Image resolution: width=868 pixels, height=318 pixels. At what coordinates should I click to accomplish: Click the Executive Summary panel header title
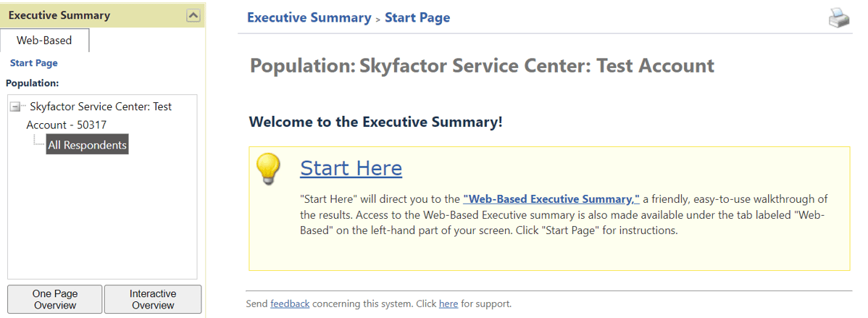[x=59, y=15]
